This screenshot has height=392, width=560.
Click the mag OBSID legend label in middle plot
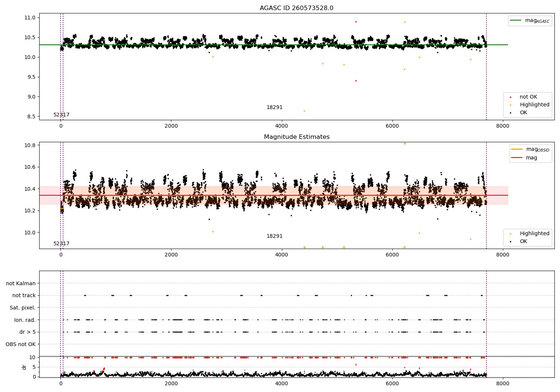pyautogui.click(x=538, y=149)
